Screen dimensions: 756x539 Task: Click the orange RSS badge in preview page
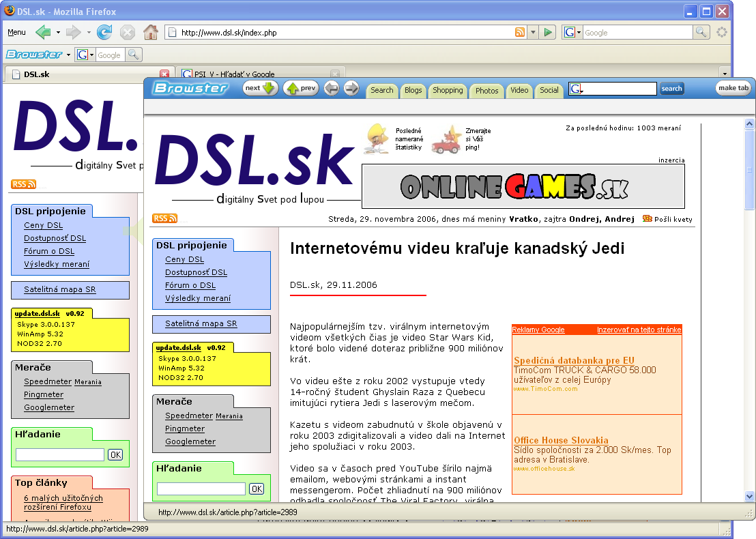point(165,218)
